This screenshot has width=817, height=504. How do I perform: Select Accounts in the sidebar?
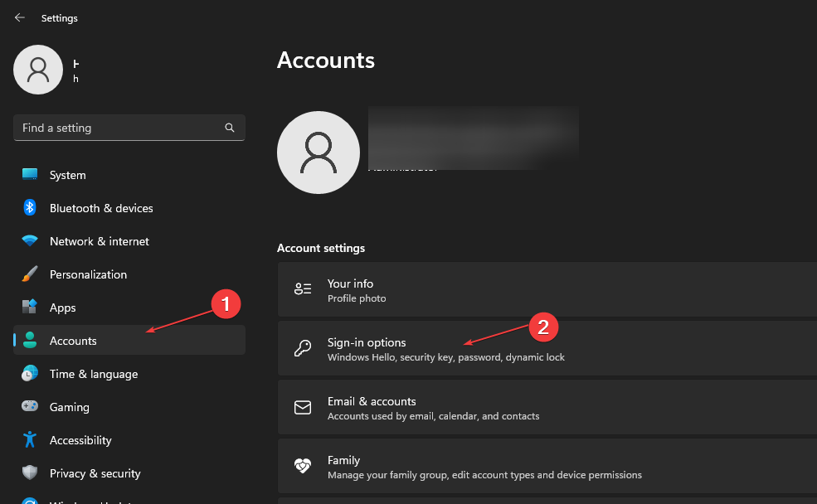point(129,341)
